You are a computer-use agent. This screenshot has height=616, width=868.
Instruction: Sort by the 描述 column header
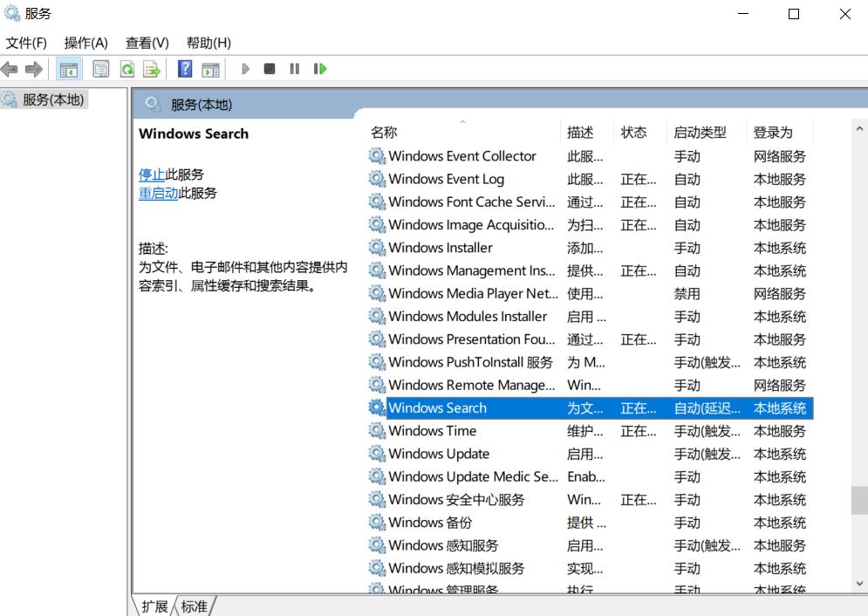coord(580,133)
